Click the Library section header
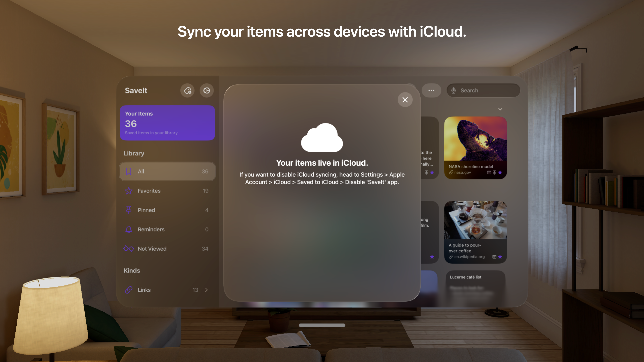The height and width of the screenshot is (362, 644). tap(134, 153)
